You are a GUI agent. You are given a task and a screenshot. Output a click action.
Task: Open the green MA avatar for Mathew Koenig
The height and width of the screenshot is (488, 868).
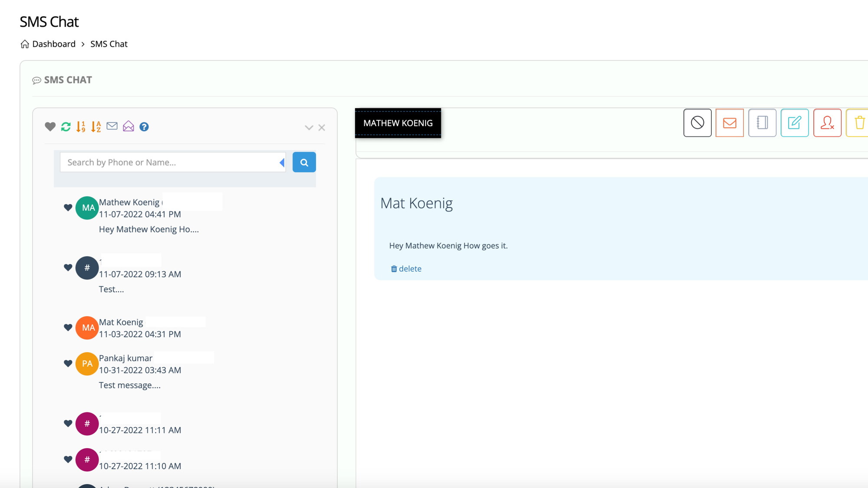click(87, 208)
